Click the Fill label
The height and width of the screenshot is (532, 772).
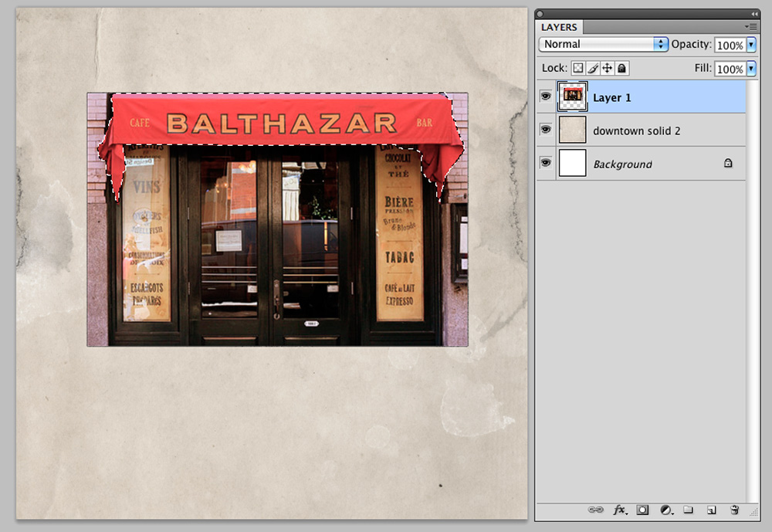point(703,67)
